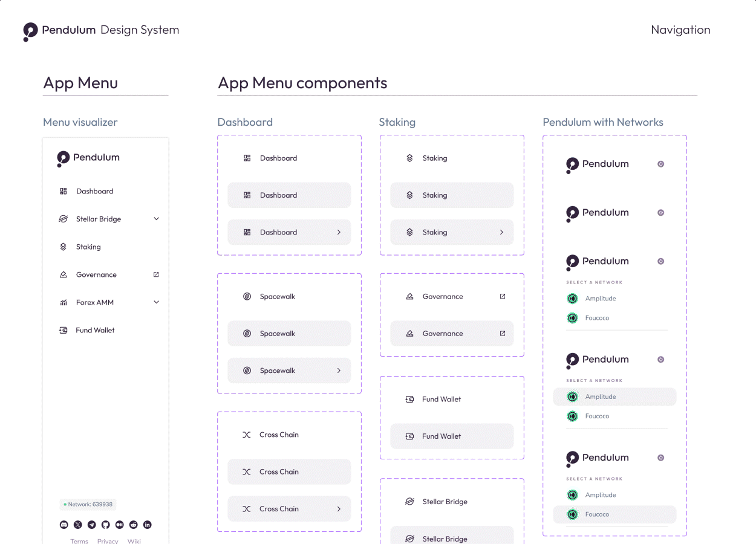Click the planet icon of the unhighlighted Stellar Bridge component

409,502
